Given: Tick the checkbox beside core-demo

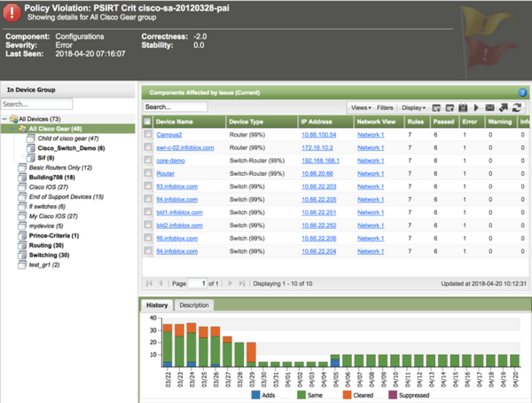Looking at the screenshot, I should click(x=147, y=161).
